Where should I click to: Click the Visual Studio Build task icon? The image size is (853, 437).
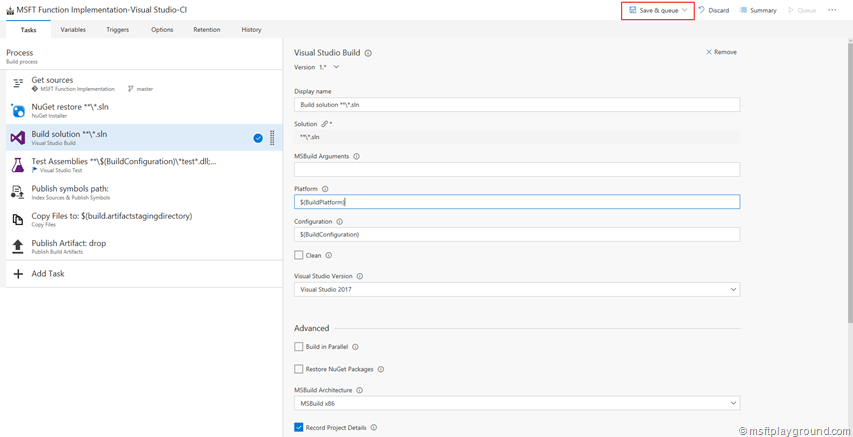pyautogui.click(x=18, y=138)
